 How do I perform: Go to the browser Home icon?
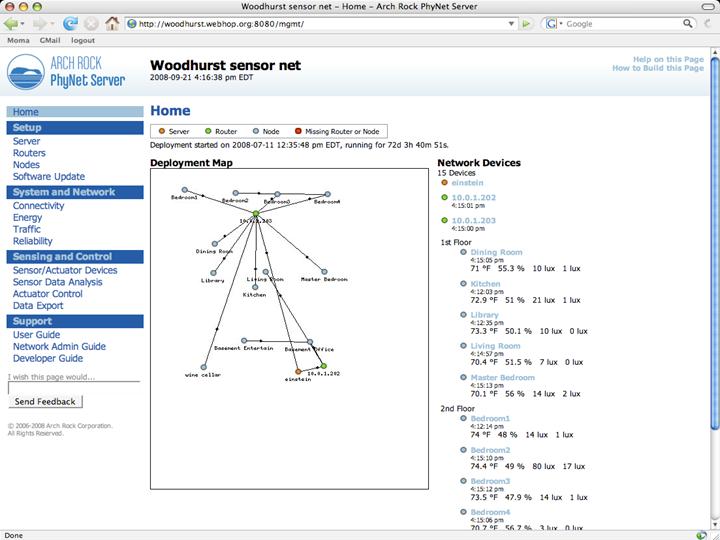coord(113,23)
